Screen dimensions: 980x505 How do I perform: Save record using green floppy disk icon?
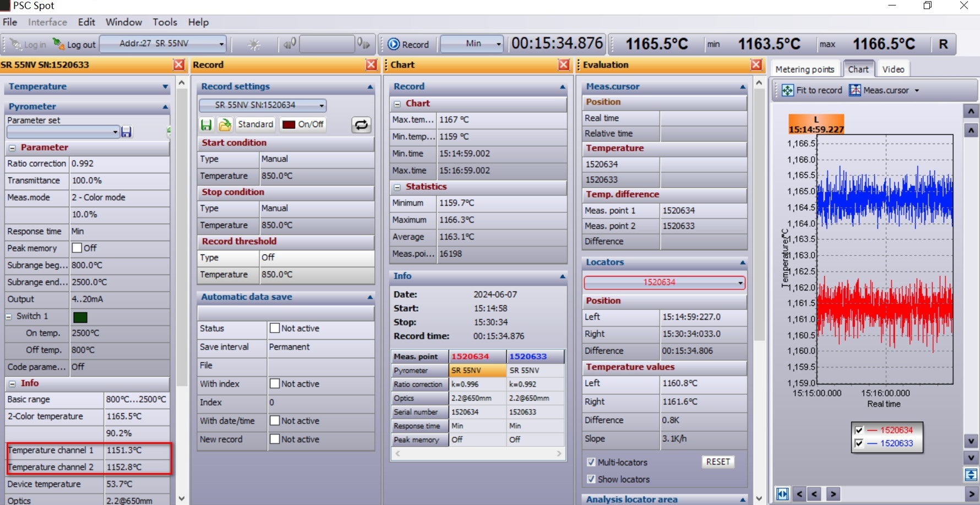(x=206, y=124)
